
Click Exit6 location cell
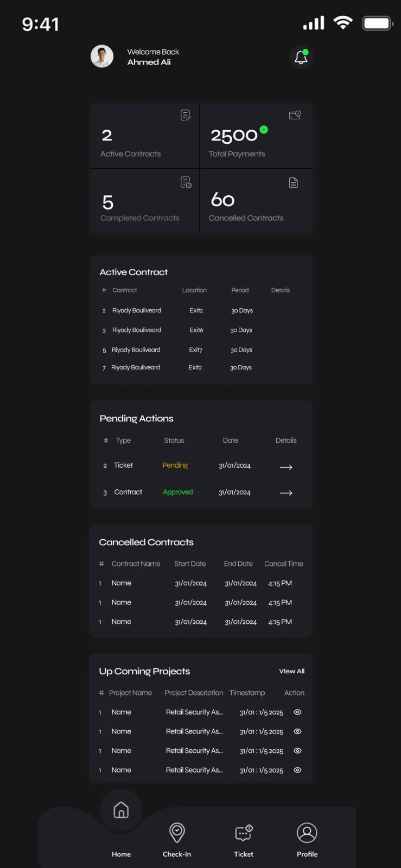coord(196,330)
